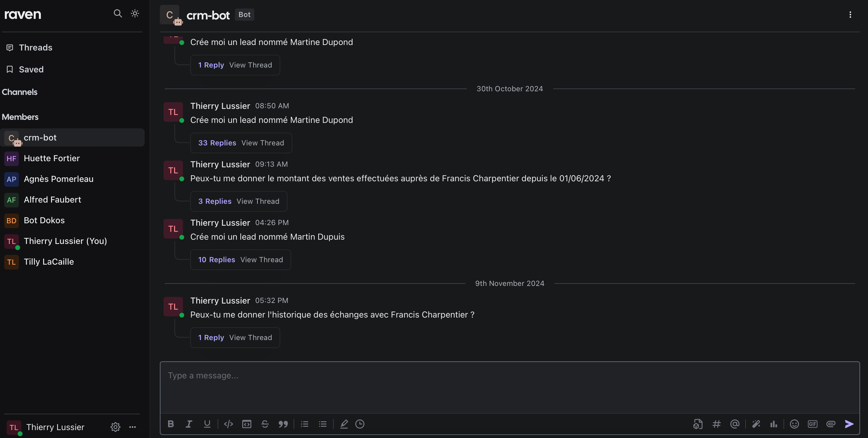The height and width of the screenshot is (438, 868).
Task: Toggle inline code formatting
Action: pyautogui.click(x=229, y=424)
